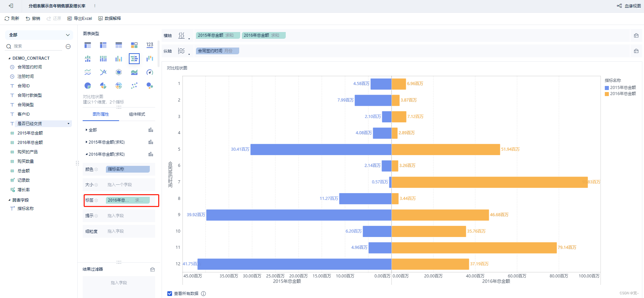Image resolution: width=644 pixels, height=298 pixels.
Task: Select the 注册时间 field
Action: (x=26, y=77)
